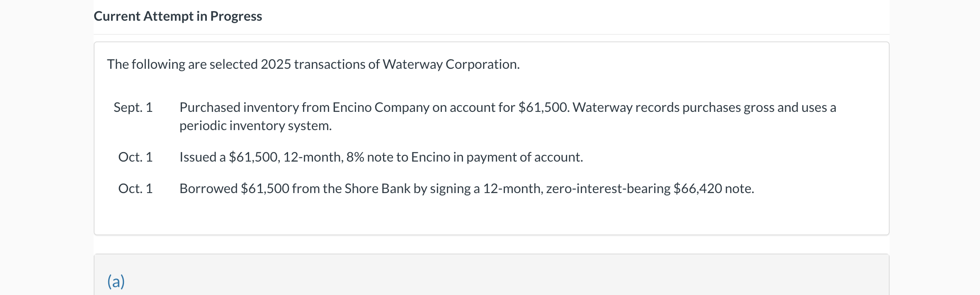Open the part (a) section label

116,281
